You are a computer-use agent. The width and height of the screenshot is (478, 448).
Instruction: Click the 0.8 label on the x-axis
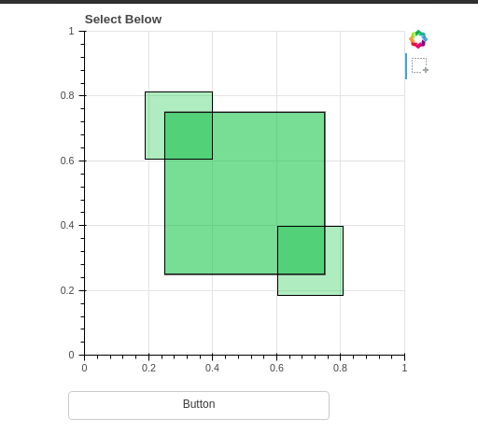tap(340, 368)
